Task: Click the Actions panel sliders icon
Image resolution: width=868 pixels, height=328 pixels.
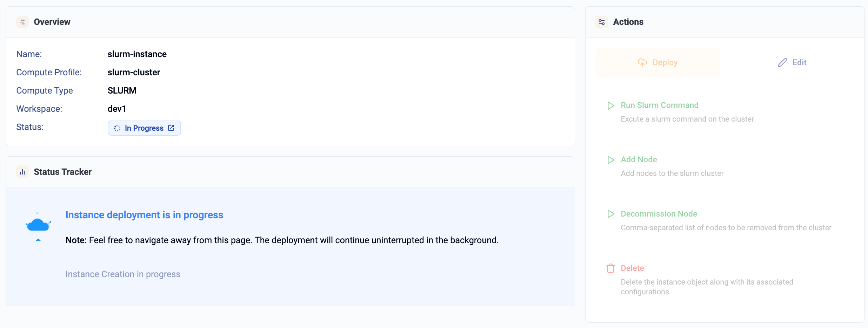Action: (x=602, y=22)
